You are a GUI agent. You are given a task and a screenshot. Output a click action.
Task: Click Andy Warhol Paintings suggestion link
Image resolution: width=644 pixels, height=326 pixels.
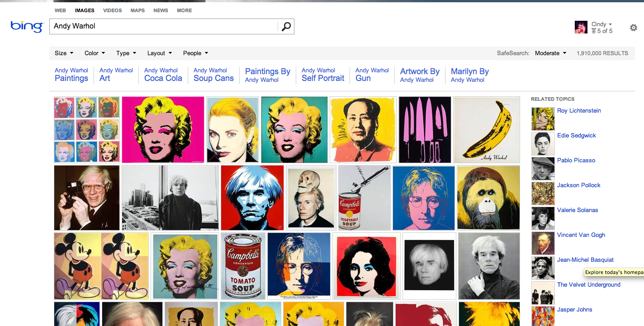(x=71, y=75)
